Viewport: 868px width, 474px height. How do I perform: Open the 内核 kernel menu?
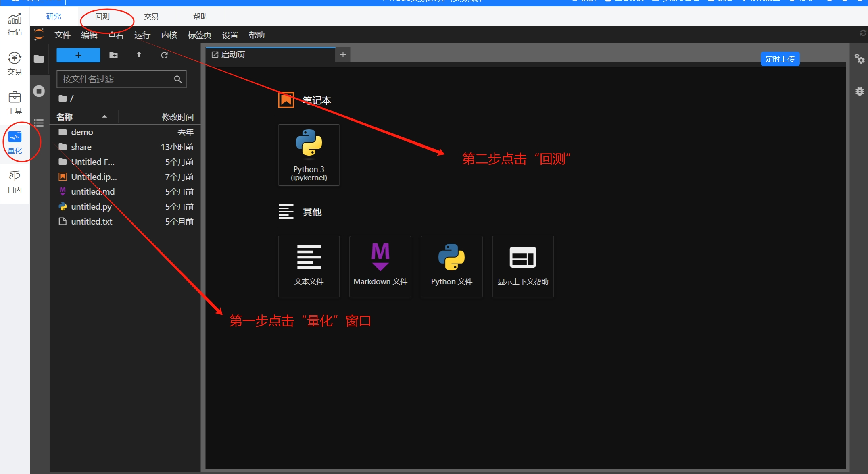169,35
